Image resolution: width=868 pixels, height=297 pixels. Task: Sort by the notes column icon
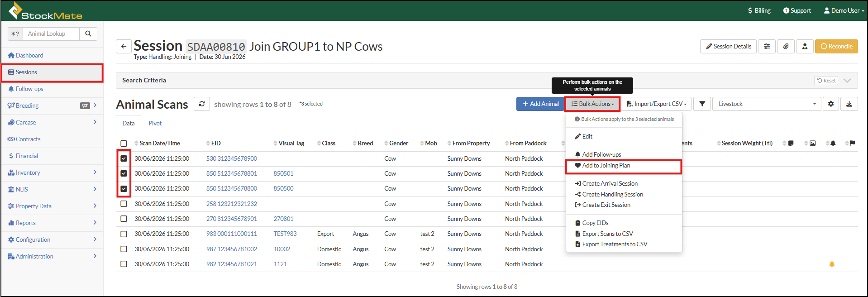[791, 143]
